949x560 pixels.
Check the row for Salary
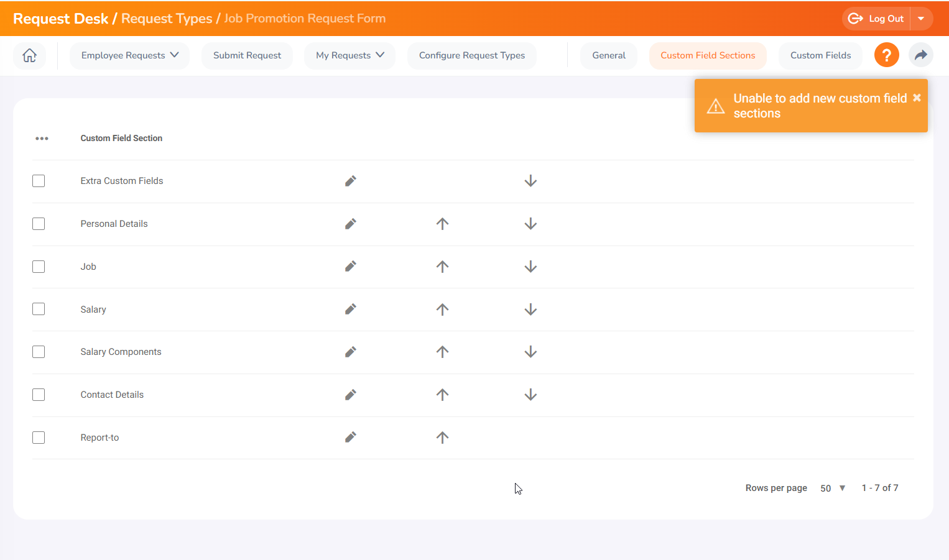click(x=38, y=309)
